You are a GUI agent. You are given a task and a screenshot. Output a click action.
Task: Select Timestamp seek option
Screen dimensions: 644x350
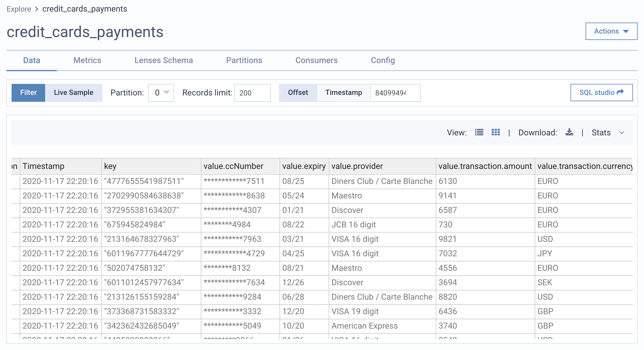point(343,93)
